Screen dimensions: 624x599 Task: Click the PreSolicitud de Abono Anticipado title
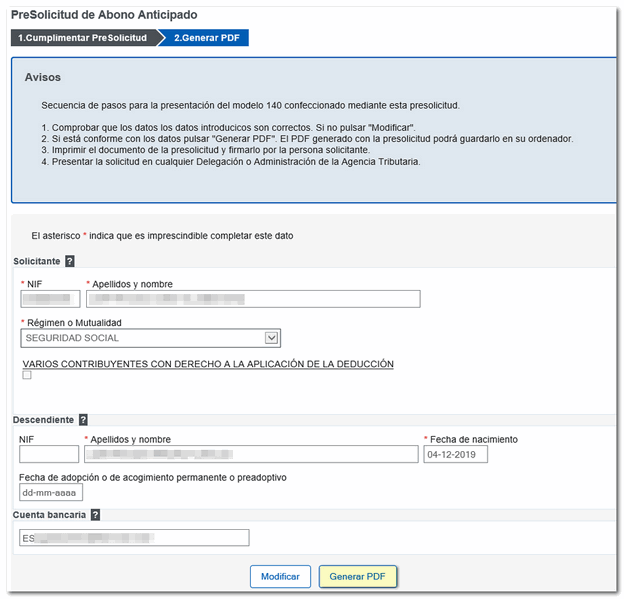pos(104,15)
